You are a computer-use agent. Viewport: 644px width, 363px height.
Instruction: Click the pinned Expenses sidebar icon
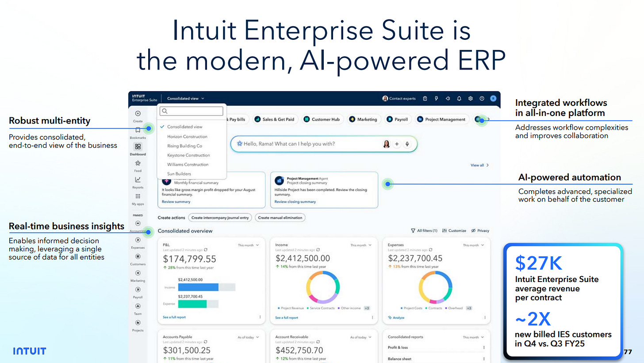(x=138, y=240)
